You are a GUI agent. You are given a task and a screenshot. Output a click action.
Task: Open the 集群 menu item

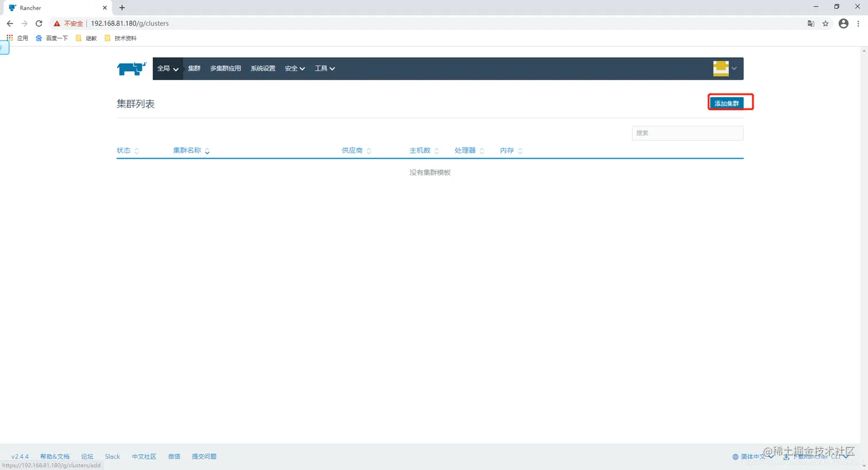pyautogui.click(x=194, y=68)
